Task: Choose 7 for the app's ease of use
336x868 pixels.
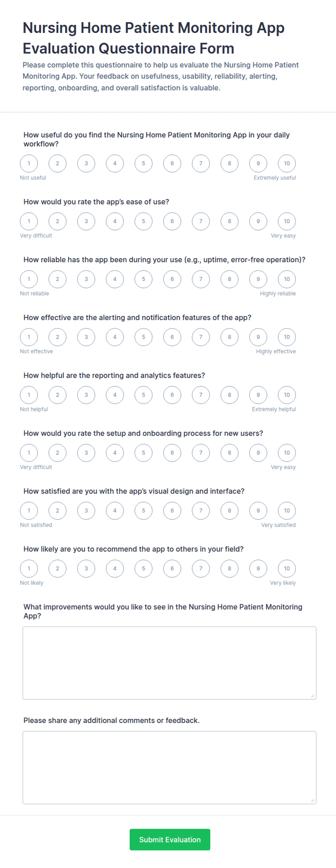Action: point(201,221)
